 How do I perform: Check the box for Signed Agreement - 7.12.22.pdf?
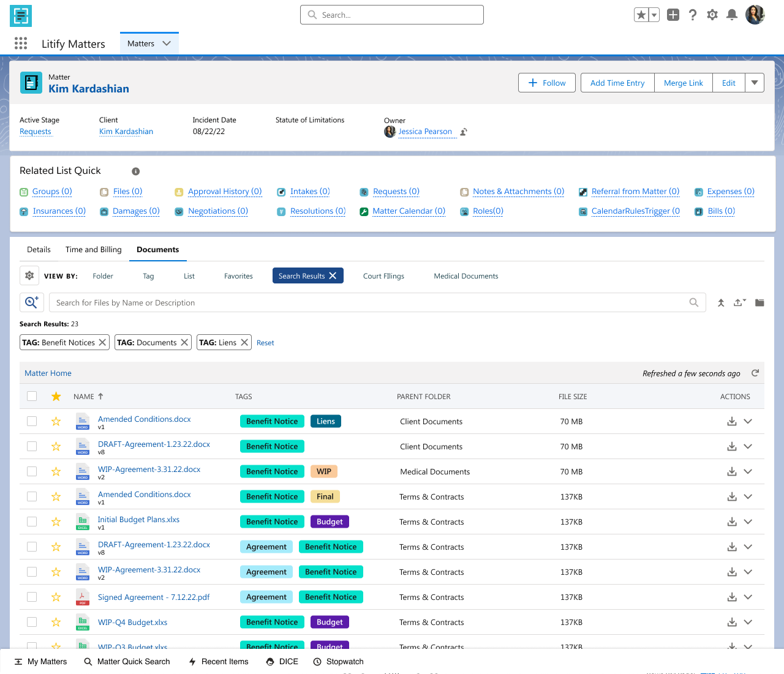coord(32,597)
